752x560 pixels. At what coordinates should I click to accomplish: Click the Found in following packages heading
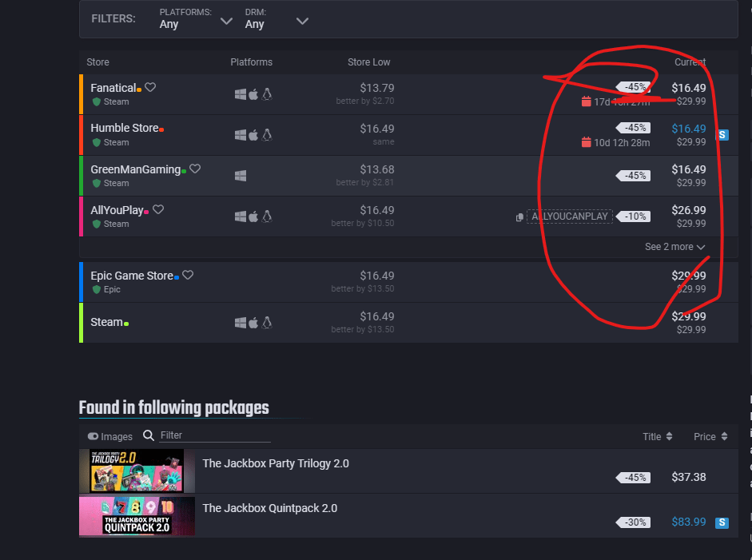(x=173, y=407)
